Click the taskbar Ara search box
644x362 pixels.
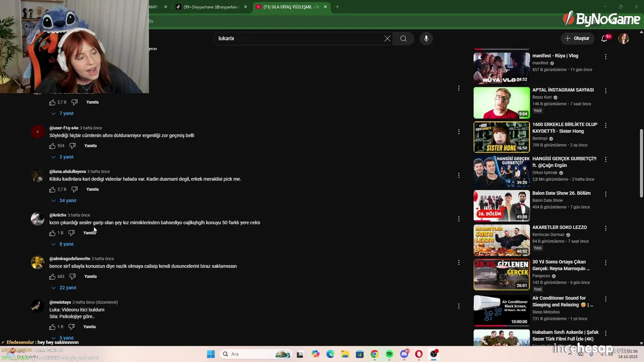click(x=257, y=354)
